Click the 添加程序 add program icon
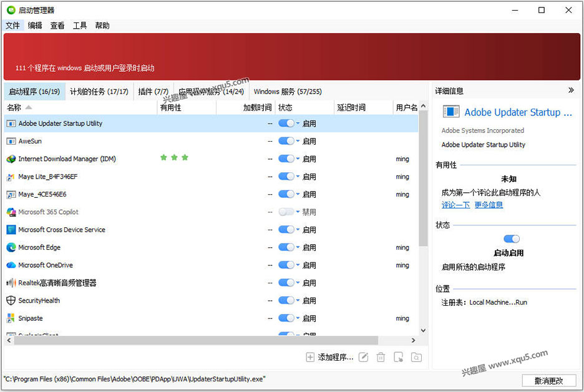This screenshot has width=584, height=392. 310,357
